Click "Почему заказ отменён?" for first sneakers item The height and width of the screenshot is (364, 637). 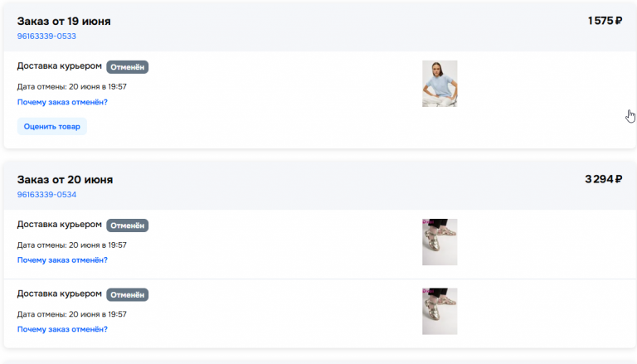(x=62, y=260)
